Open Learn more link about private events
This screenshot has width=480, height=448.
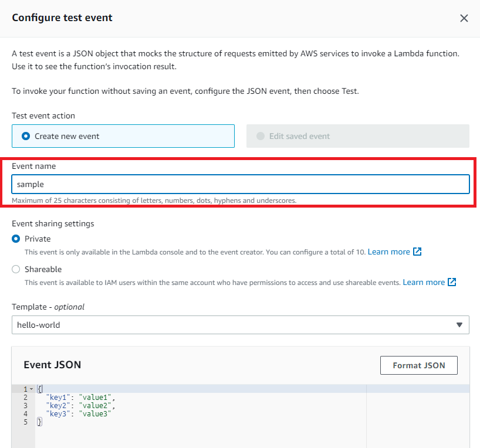[x=388, y=252]
